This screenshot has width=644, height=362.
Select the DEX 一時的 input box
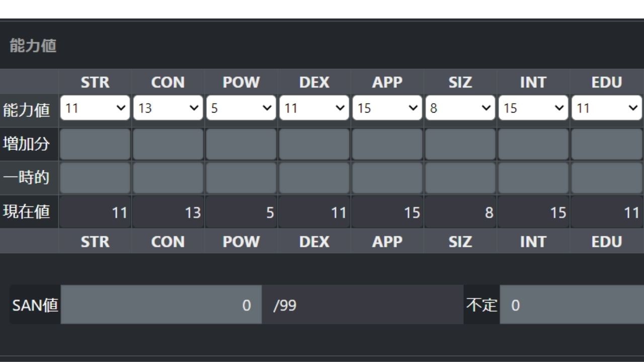pos(314,177)
